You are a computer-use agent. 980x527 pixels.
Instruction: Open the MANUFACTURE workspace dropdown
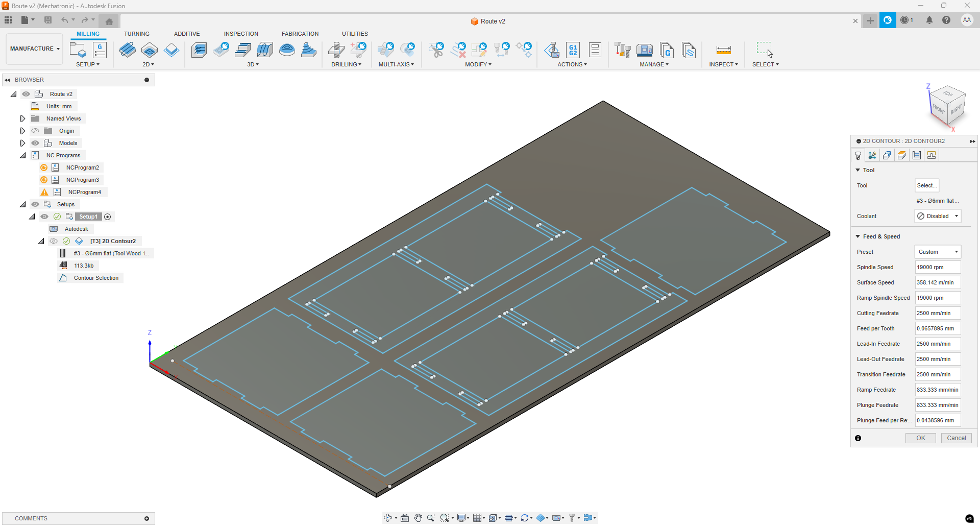tap(34, 49)
